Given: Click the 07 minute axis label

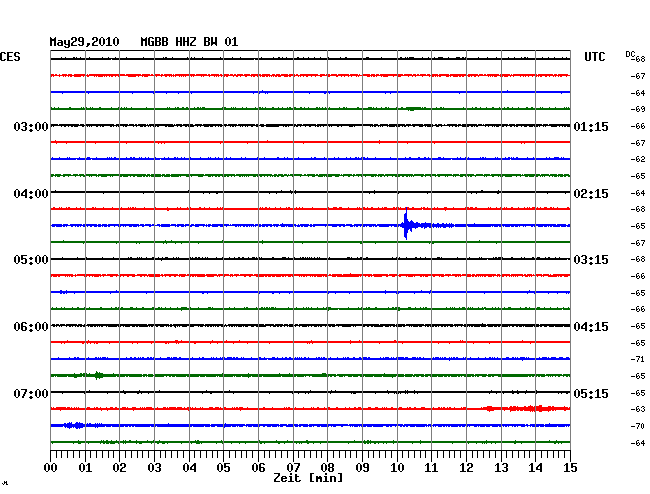Looking at the screenshot, I should click(x=293, y=468).
